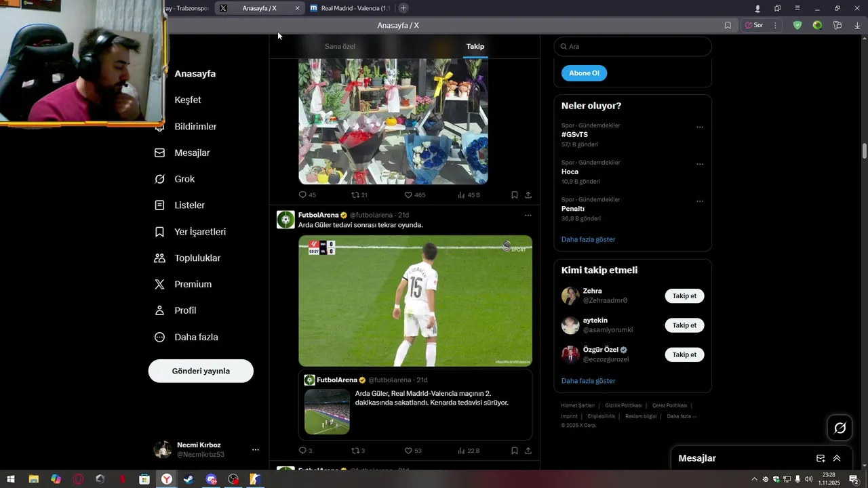Open Microsoft Store from taskbar
868x488 pixels.
(x=144, y=479)
